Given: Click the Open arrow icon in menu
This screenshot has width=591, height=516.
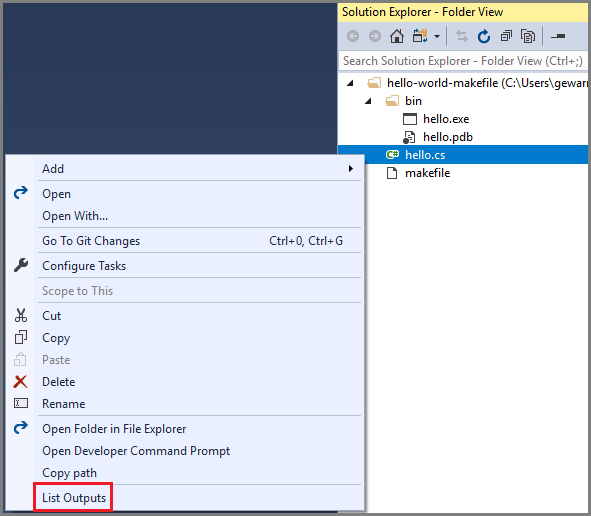Looking at the screenshot, I should coord(21,193).
